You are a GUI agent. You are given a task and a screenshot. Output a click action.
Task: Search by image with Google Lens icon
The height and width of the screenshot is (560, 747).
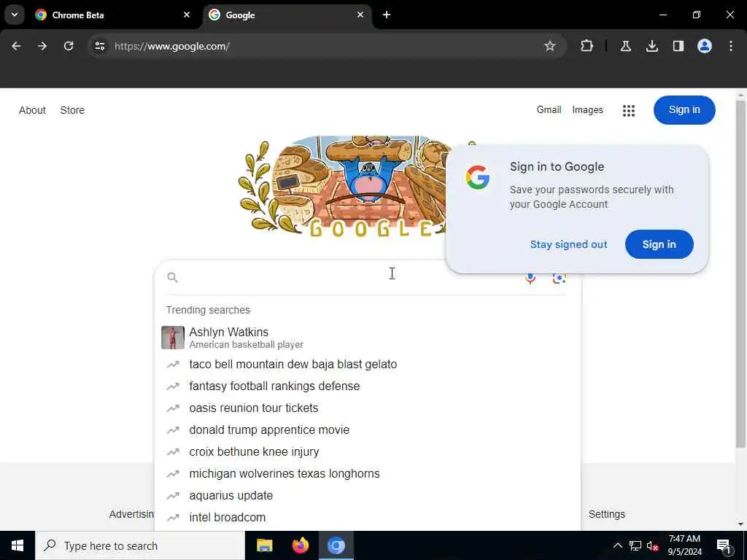(559, 278)
